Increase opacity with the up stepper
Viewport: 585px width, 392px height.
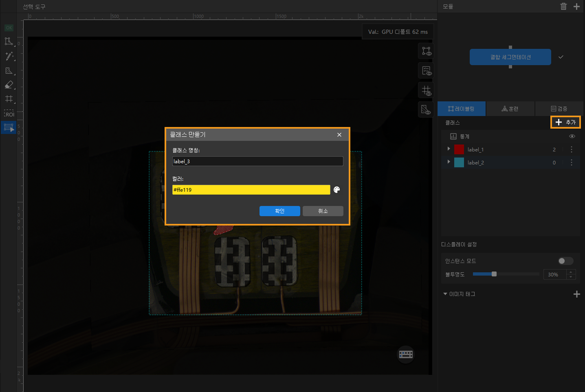coord(571,272)
